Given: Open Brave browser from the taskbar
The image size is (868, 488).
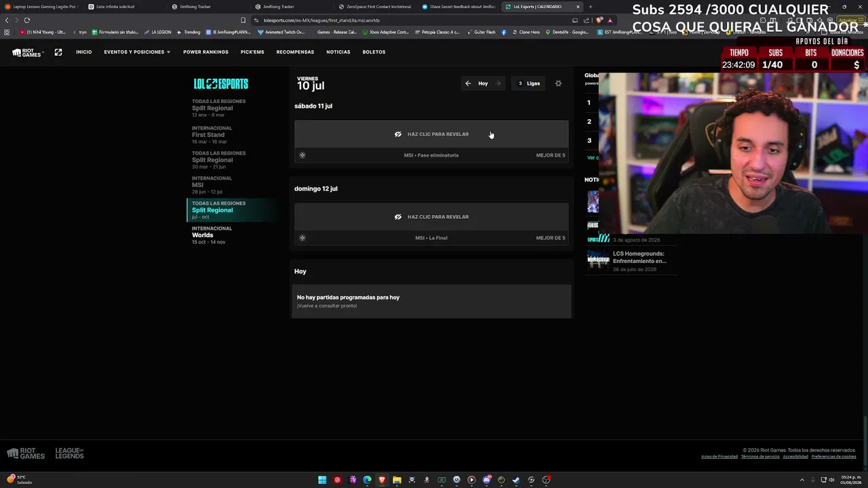Looking at the screenshot, I should click(382, 480).
